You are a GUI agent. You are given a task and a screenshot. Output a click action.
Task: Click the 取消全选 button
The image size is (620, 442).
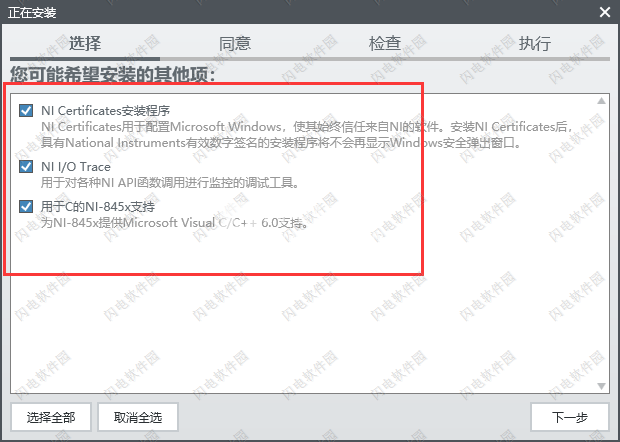(x=138, y=417)
